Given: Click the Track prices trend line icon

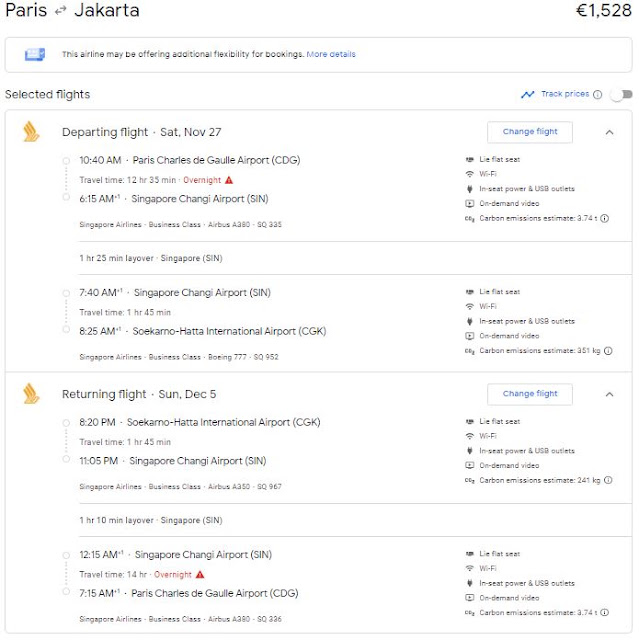Looking at the screenshot, I should coord(528,95).
